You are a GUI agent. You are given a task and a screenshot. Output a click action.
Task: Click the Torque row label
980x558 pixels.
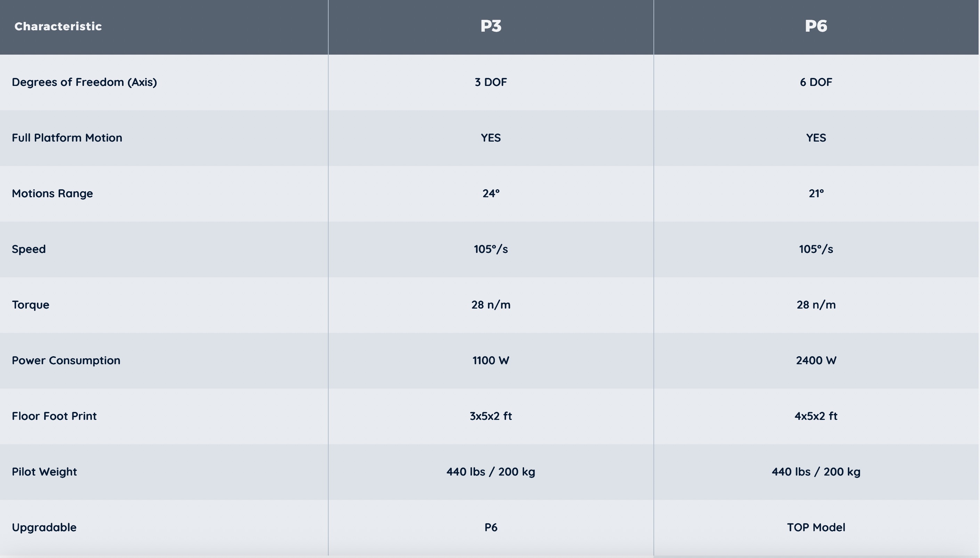tap(31, 305)
